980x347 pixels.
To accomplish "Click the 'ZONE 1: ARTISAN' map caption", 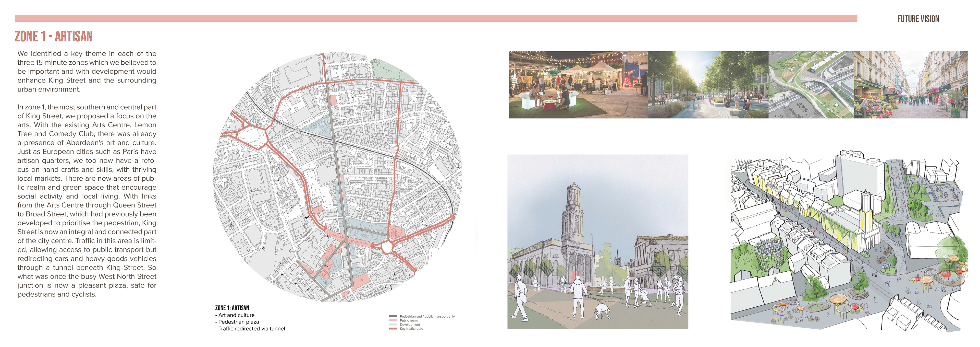I will (x=232, y=308).
